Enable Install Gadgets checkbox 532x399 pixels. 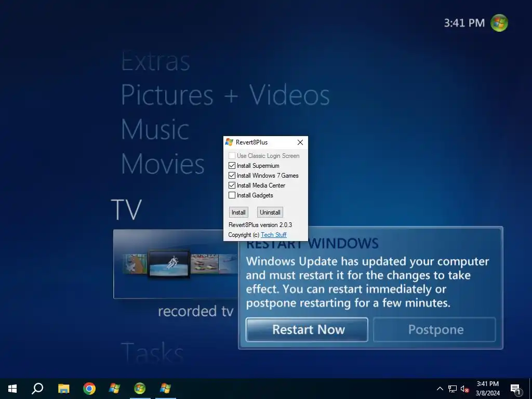(x=232, y=195)
